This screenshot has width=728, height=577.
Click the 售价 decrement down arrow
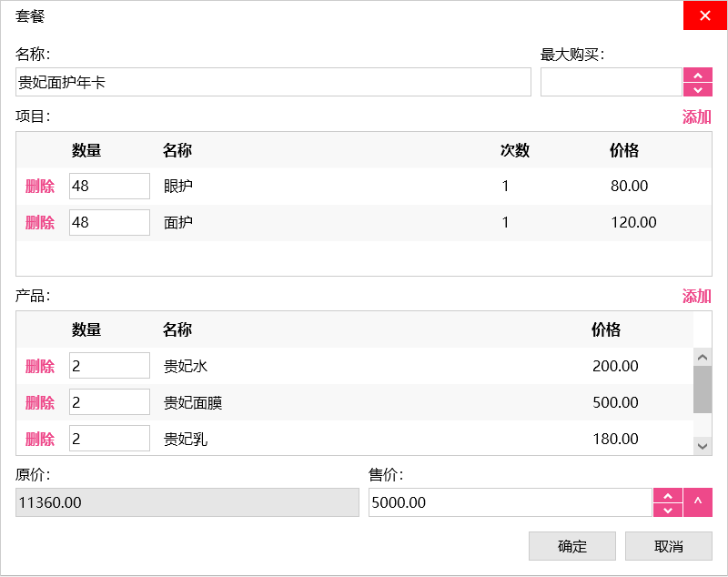point(668,510)
